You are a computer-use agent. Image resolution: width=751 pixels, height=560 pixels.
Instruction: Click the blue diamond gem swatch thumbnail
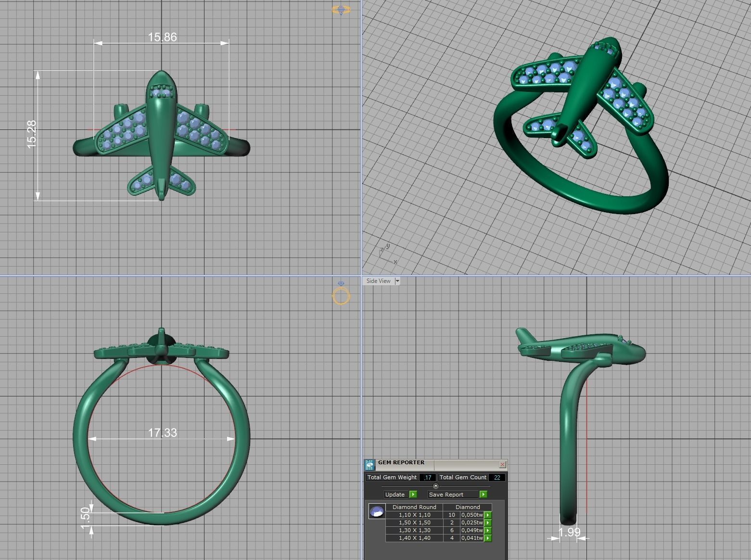click(376, 511)
